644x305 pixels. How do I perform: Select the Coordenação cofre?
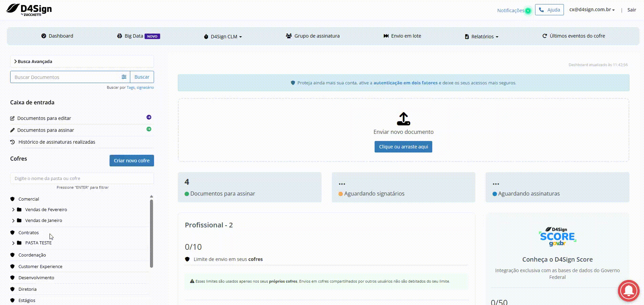(x=32, y=255)
